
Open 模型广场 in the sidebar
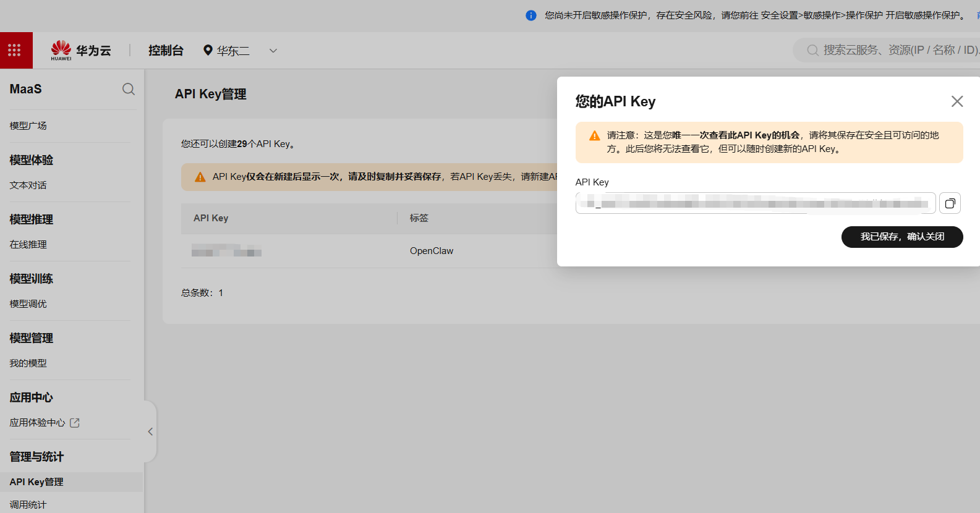(x=28, y=125)
